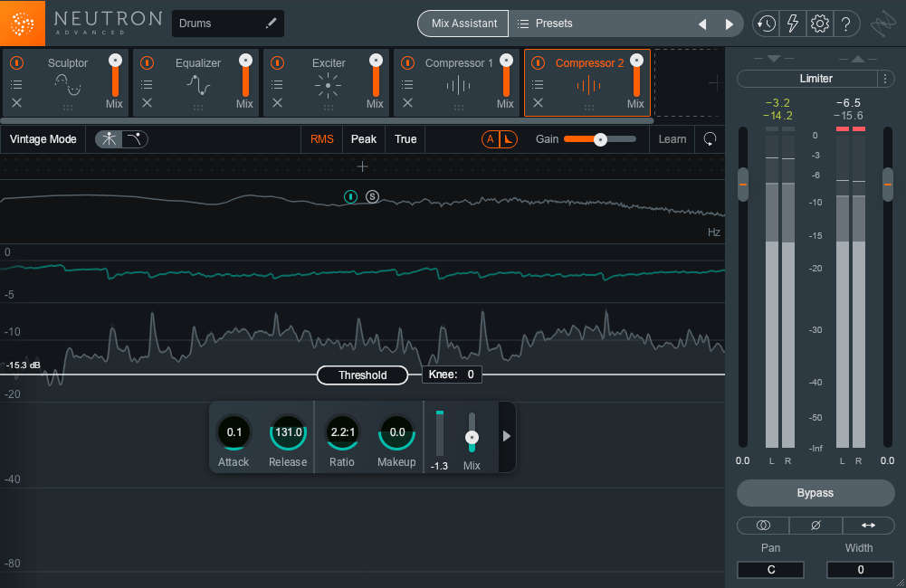This screenshot has height=588, width=906.
Task: Select the second Vintage Mode curve icon
Action: (x=135, y=139)
